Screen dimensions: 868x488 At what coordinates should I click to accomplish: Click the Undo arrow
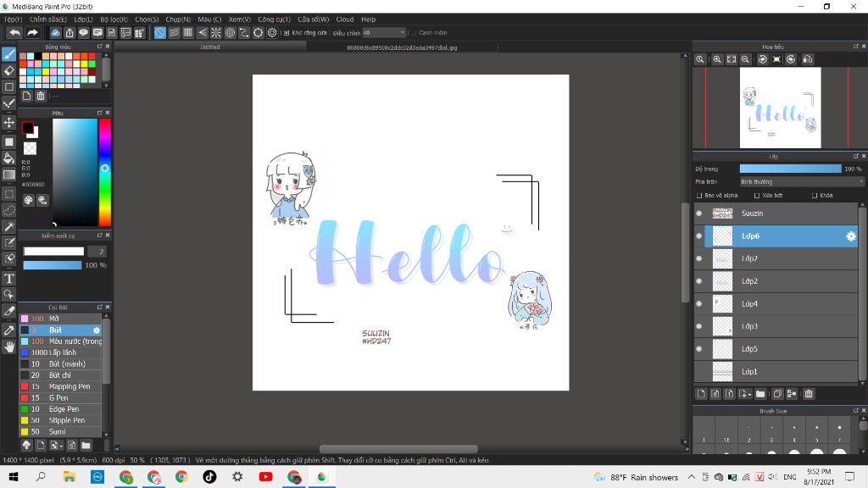pos(15,33)
